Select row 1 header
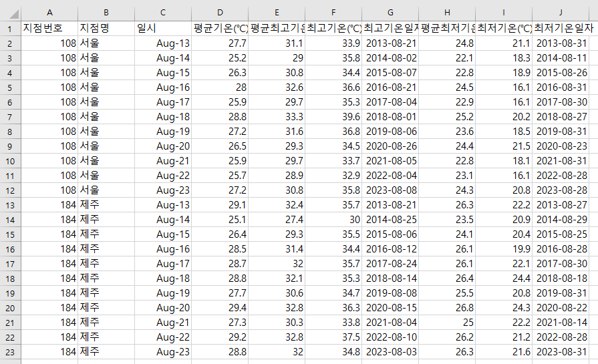598x364 pixels. (x=10, y=29)
